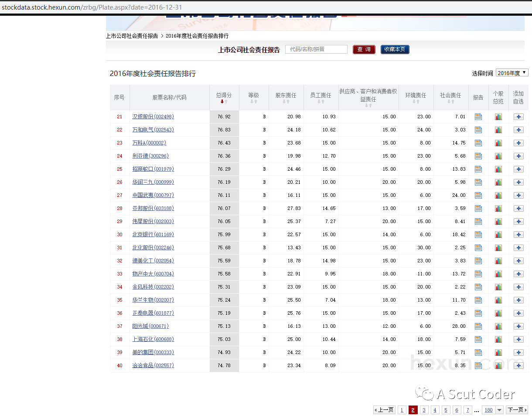Open stock overview chart icon for 汉缆股份

[498, 117]
